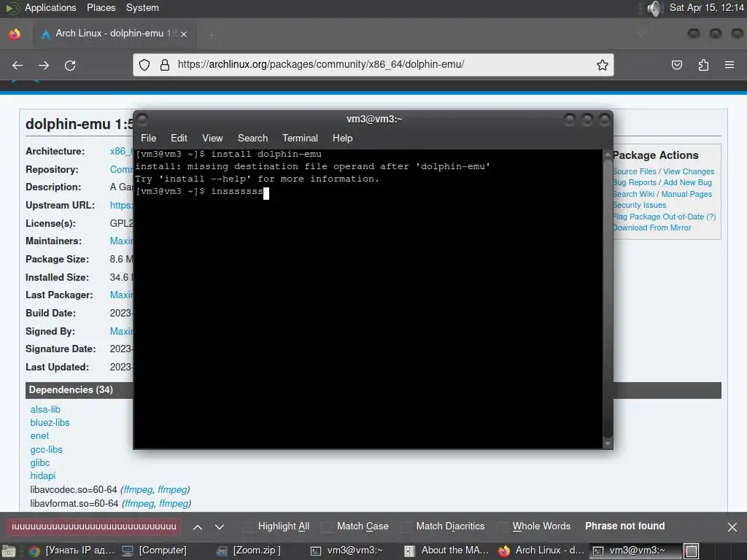Click the find bar search field
The image size is (747, 560).
[x=93, y=526]
